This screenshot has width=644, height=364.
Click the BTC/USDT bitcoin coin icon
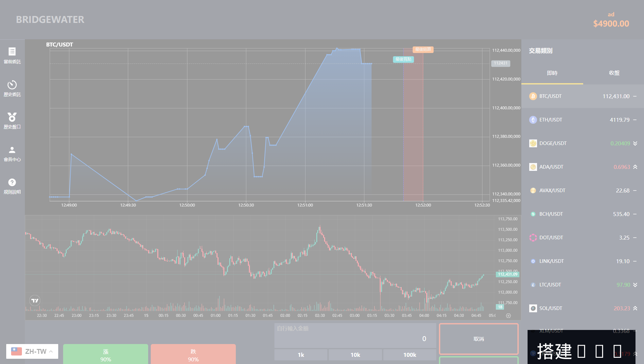(533, 96)
